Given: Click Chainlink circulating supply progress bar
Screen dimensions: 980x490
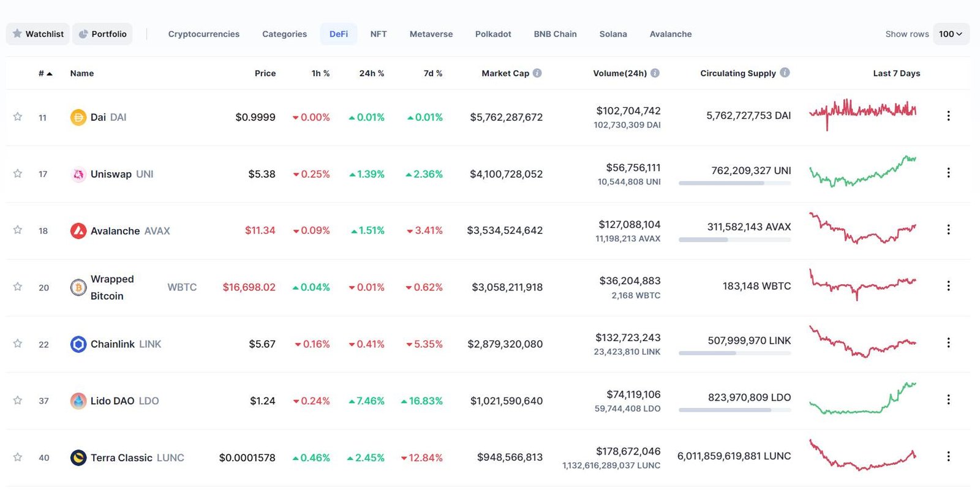Looking at the screenshot, I should tap(734, 353).
